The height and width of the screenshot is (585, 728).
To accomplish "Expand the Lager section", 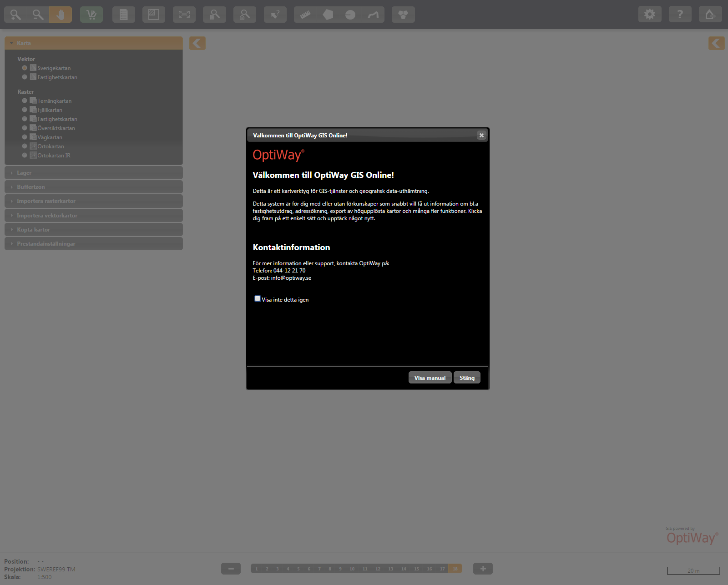I will 94,173.
